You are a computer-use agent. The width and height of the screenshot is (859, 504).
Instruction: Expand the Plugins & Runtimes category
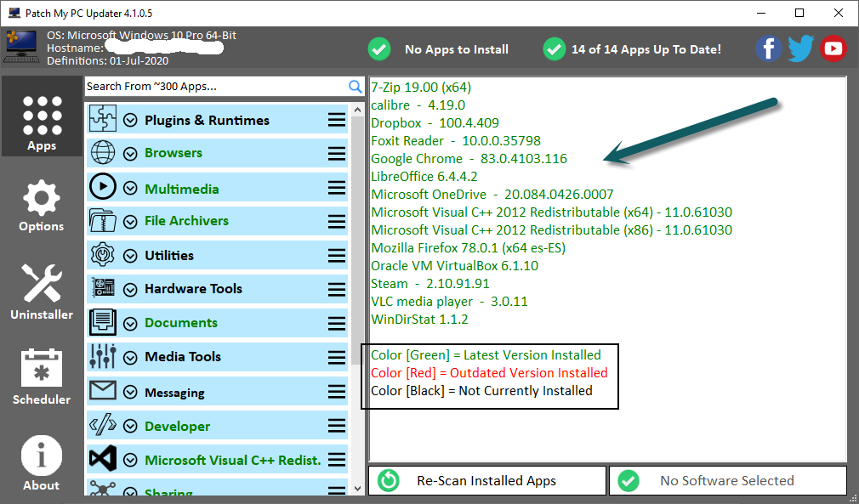(x=130, y=121)
